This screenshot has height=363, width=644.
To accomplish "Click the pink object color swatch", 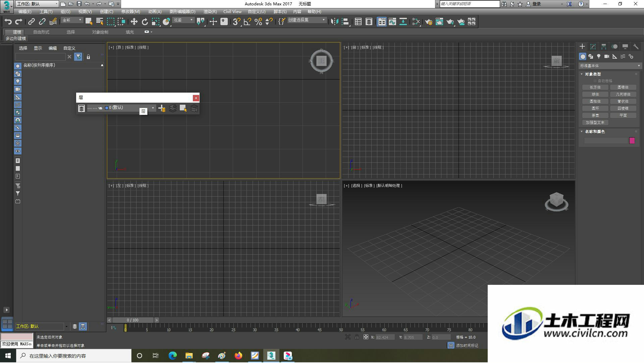I will point(632,141).
